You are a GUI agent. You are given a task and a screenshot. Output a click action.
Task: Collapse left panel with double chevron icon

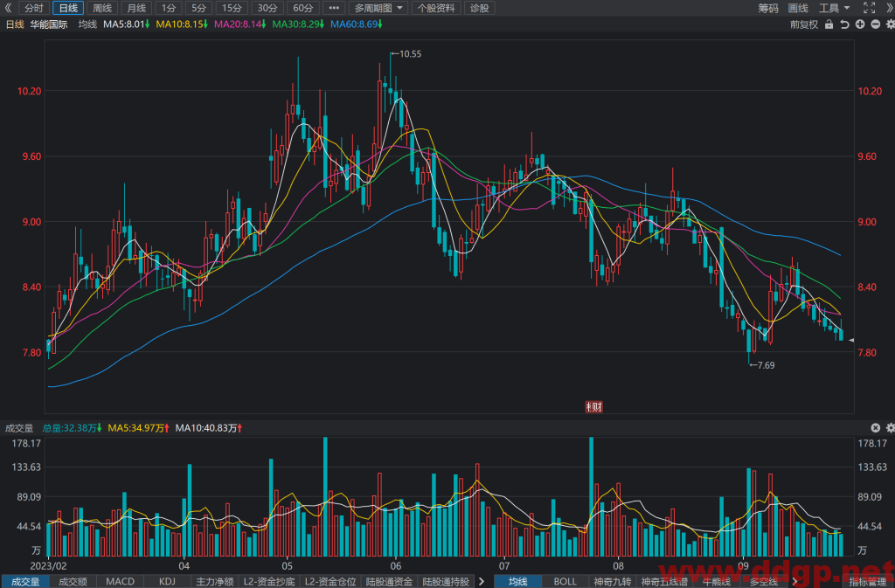click(x=8, y=8)
